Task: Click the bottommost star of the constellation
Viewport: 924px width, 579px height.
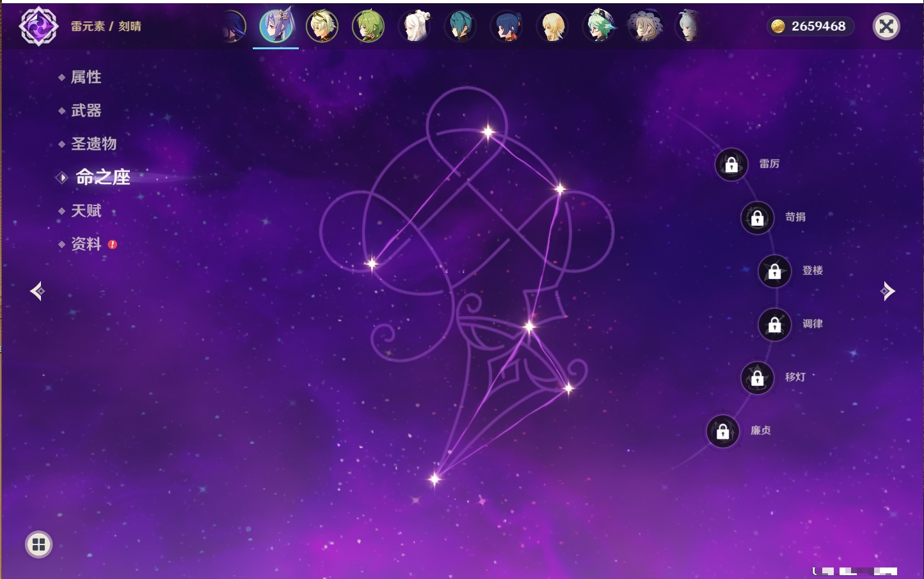Action: point(434,479)
